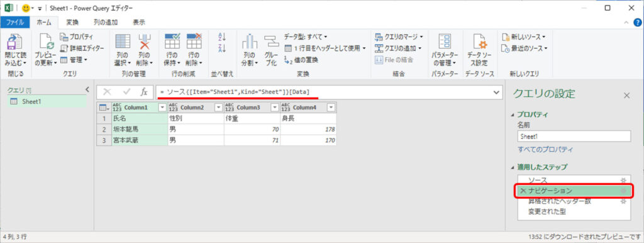The width and height of the screenshot is (644, 243).
Task: Click the Remove Rows (行の削除) icon
Action: [x=194, y=42]
